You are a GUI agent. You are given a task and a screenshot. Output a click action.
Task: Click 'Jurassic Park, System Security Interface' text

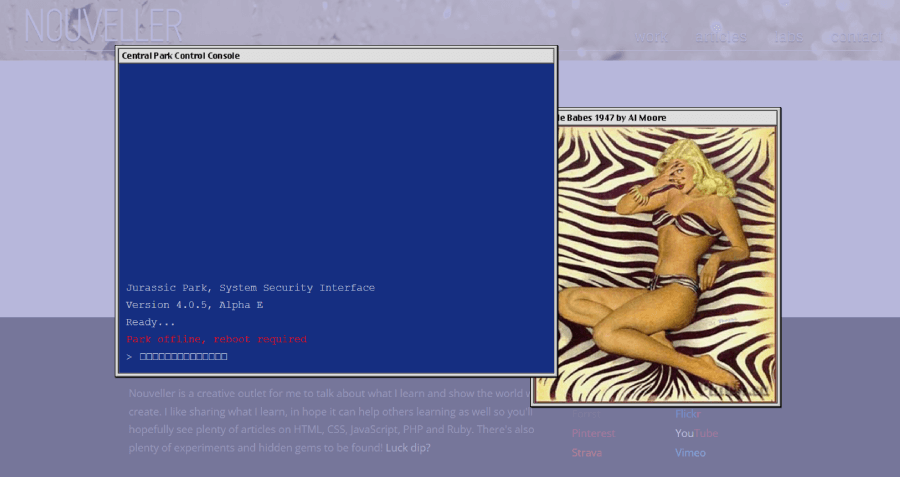pos(250,288)
